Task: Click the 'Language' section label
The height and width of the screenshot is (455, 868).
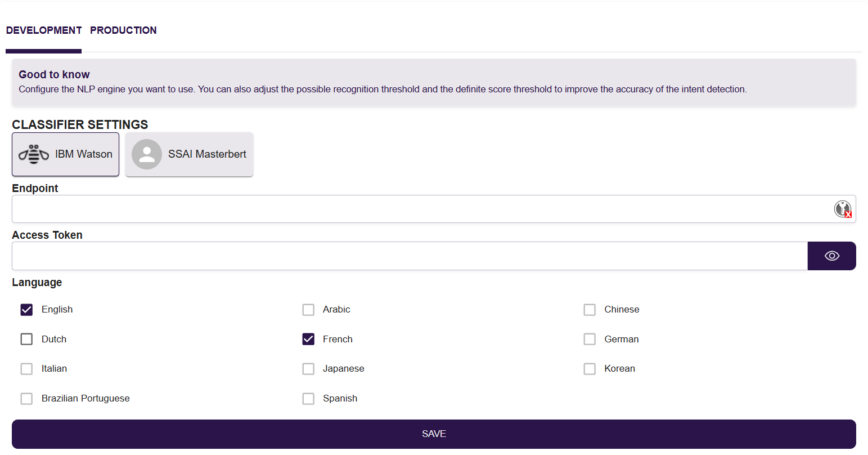Action: tap(37, 283)
